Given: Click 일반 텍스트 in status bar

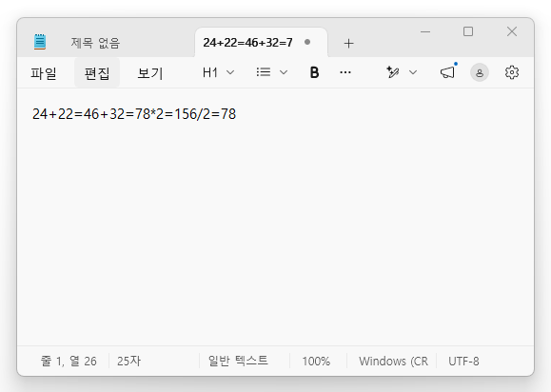Looking at the screenshot, I should pos(238,361).
